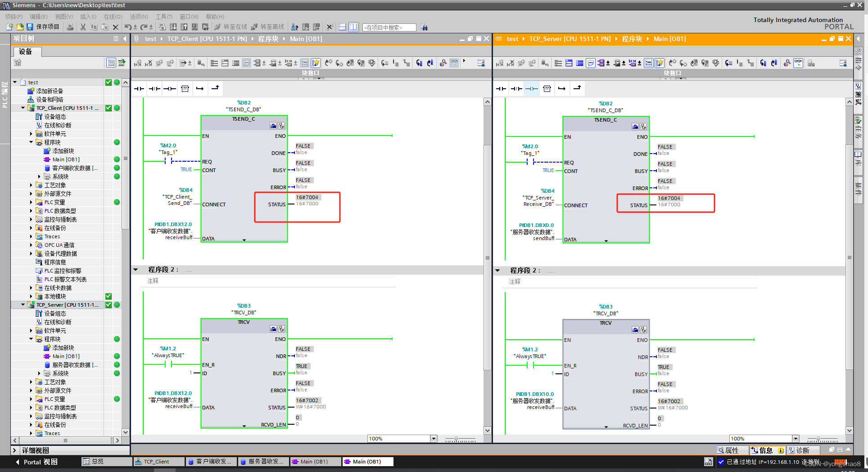Image resolution: width=868 pixels, height=472 pixels.
Task: Click the project search input field
Action: coord(389,27)
